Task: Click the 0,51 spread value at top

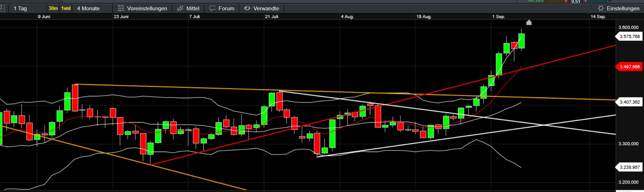Action: (x=576, y=2)
